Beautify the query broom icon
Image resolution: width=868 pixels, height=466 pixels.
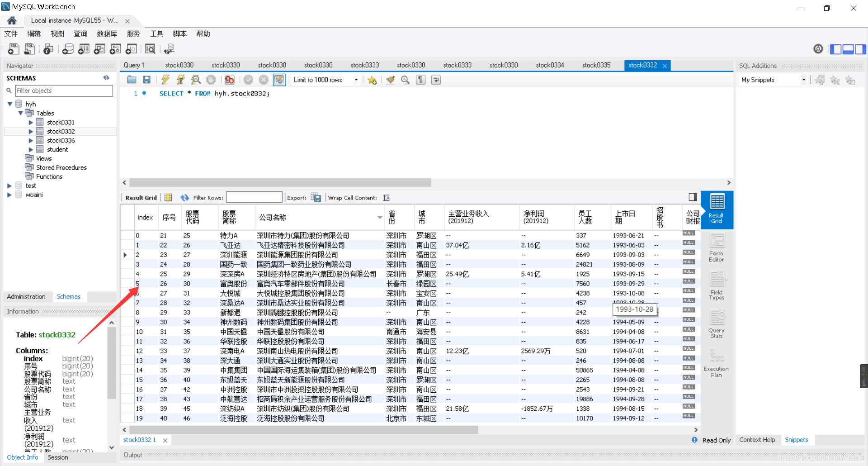pyautogui.click(x=390, y=80)
